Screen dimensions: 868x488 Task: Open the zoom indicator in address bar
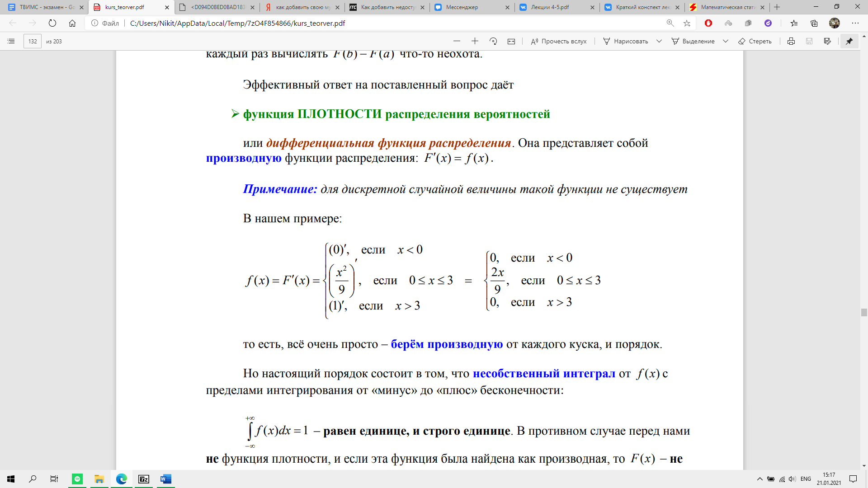pos(670,23)
